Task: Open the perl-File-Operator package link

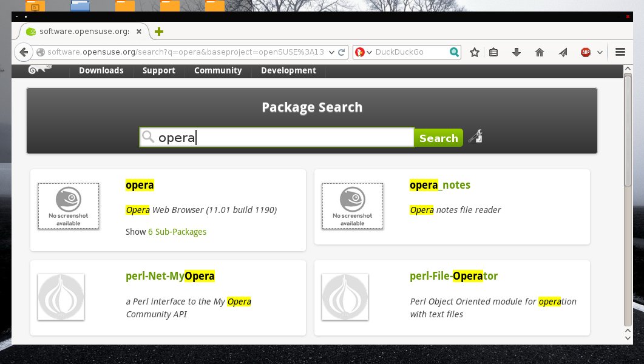Action: click(x=454, y=276)
